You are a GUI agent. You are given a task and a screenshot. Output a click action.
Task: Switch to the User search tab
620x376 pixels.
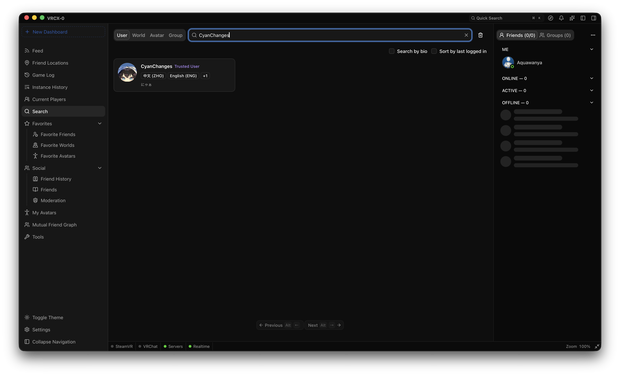click(122, 35)
